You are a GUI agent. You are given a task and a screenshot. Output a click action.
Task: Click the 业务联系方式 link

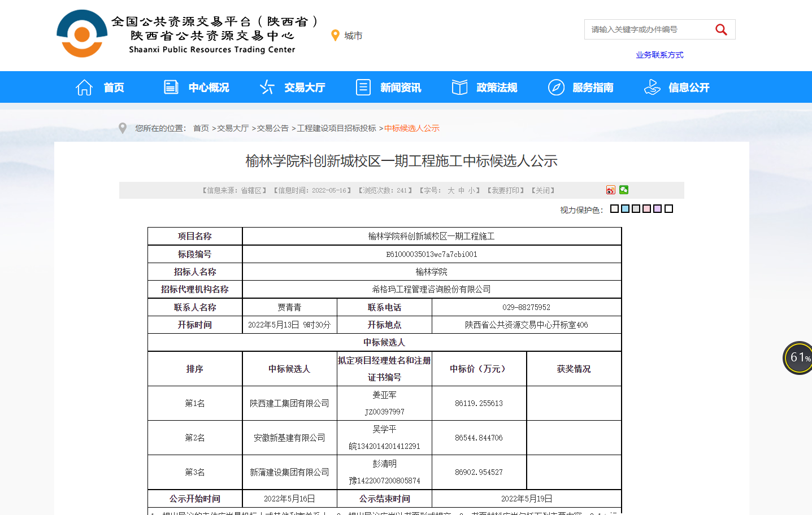(x=659, y=55)
